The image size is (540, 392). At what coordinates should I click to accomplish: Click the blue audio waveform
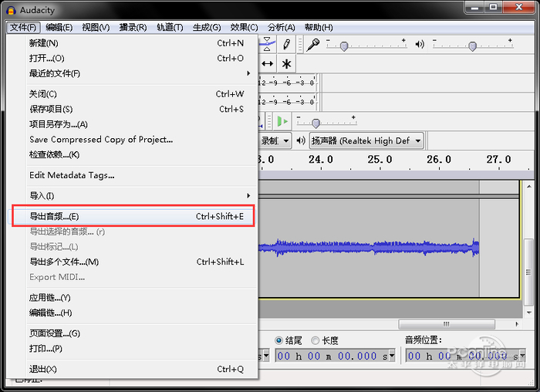tap(369, 248)
